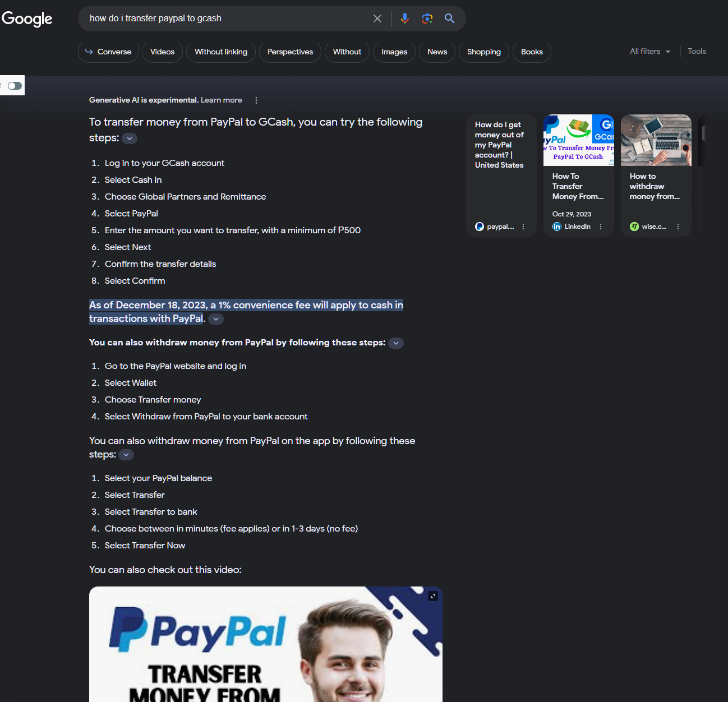
Task: Expand the chevron after "following steps:"
Action: pyautogui.click(x=130, y=138)
